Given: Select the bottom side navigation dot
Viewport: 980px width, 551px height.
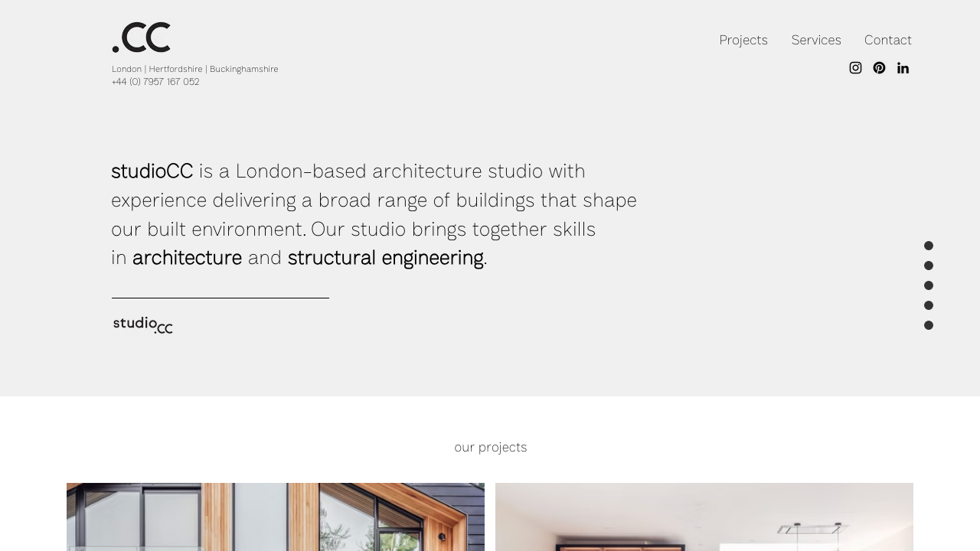Looking at the screenshot, I should point(929,325).
